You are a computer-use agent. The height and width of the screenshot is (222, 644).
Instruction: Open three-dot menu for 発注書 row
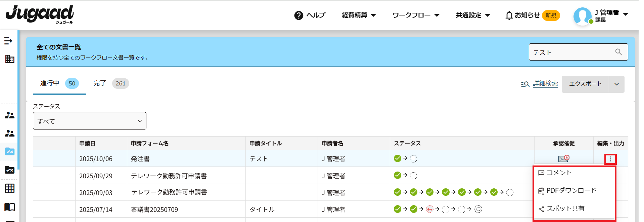click(x=610, y=159)
